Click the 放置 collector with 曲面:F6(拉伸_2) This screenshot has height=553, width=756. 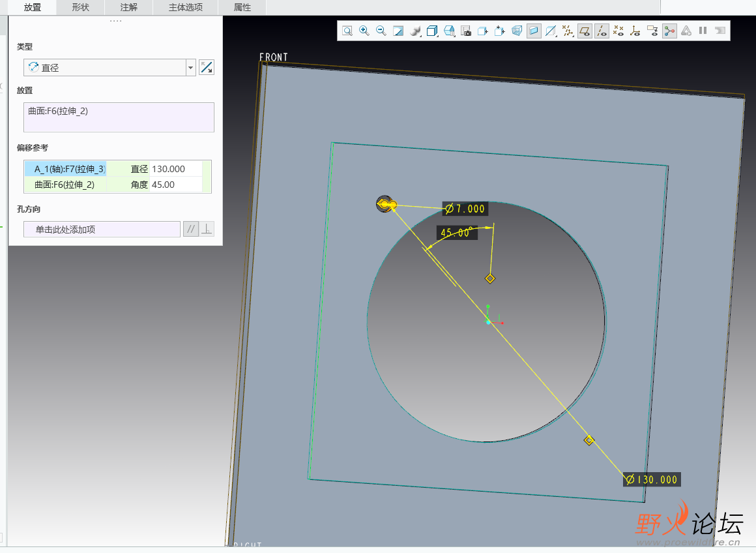[x=119, y=117]
